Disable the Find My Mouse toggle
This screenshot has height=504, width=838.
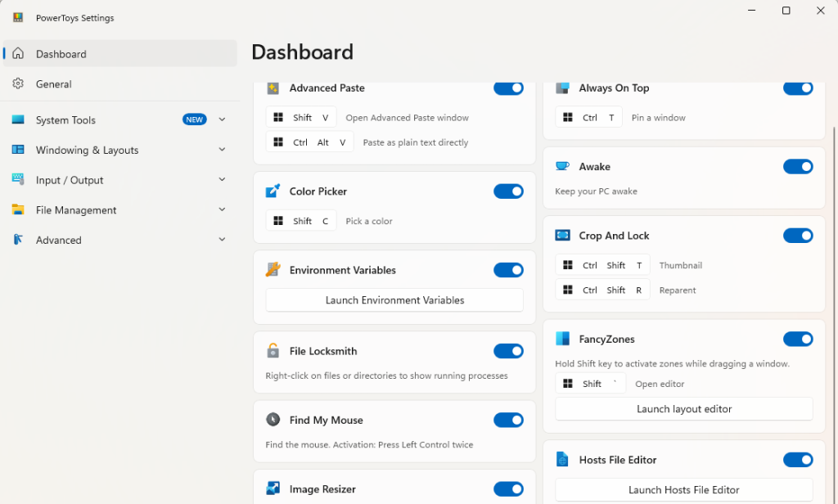coord(508,420)
